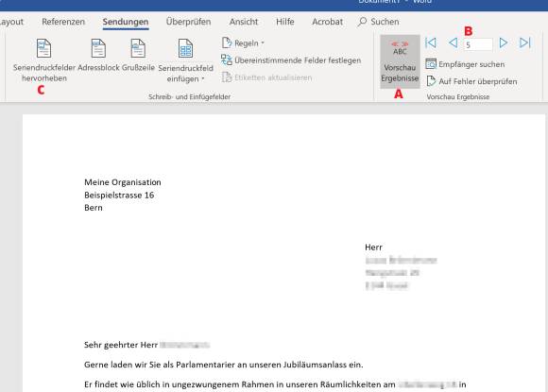This screenshot has width=548, height=392.
Task: Show the previous record
Action: tap(453, 43)
